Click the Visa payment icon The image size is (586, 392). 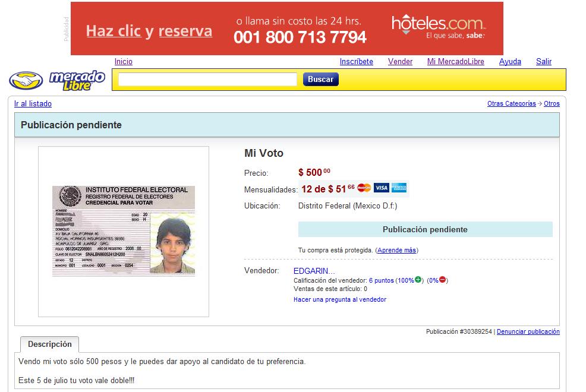coord(381,188)
